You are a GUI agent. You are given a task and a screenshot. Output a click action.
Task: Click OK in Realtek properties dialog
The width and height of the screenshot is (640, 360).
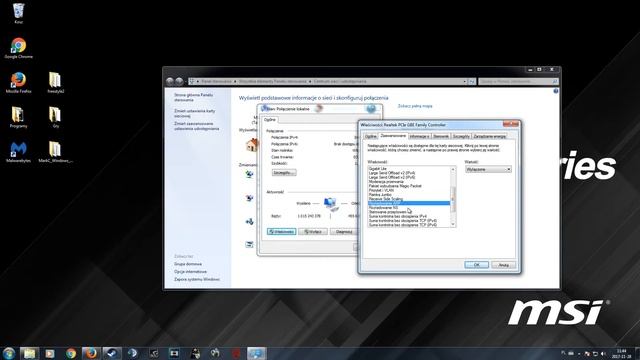[476, 265]
